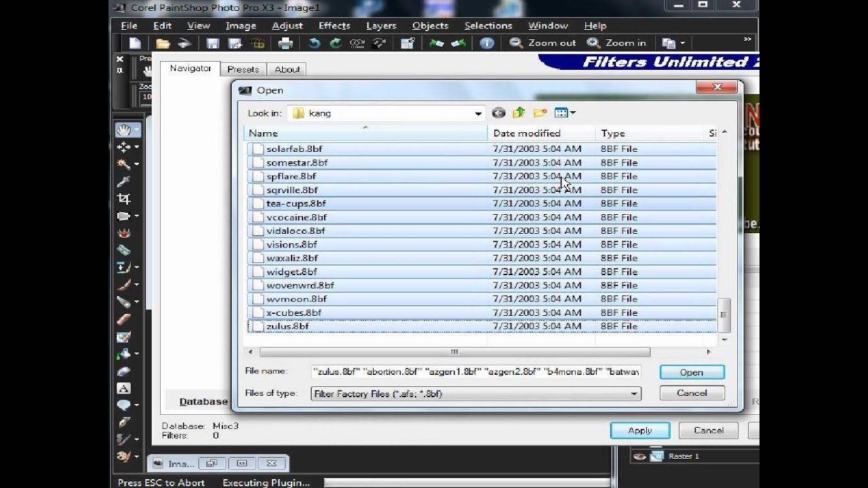The image size is (868, 488).
Task: Expand the Magic Wand tool flyout arrow
Action: click(136, 164)
